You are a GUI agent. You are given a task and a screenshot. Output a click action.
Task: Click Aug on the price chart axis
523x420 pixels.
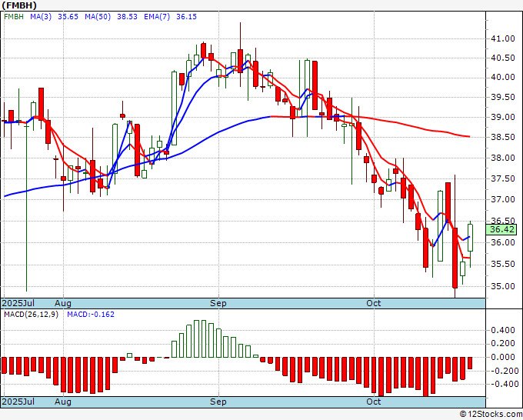point(63,304)
